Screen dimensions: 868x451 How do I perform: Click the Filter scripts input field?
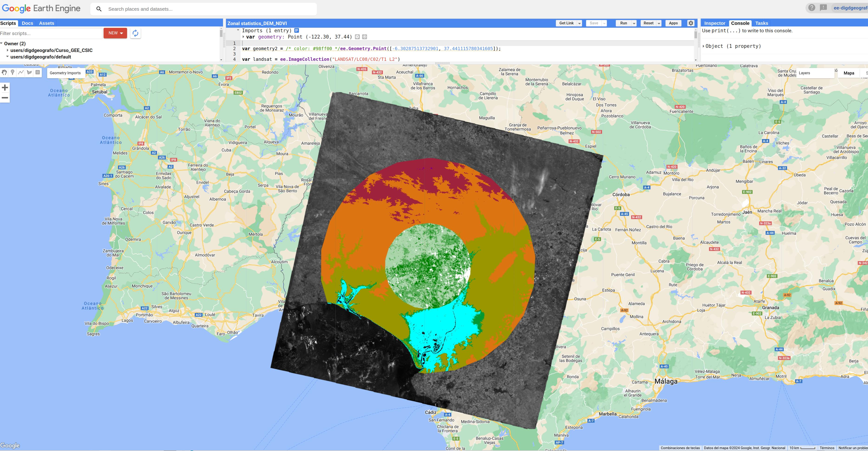(51, 33)
